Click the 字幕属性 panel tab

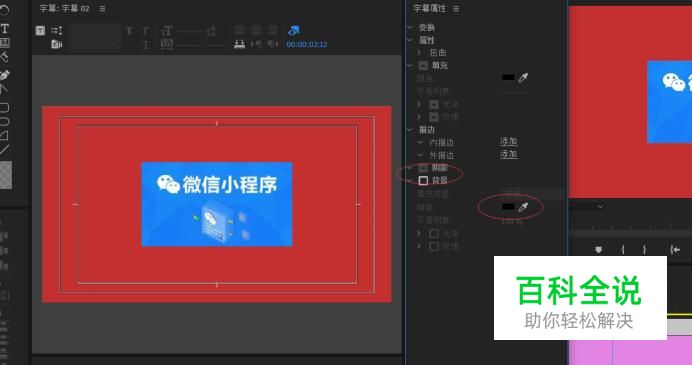click(429, 8)
